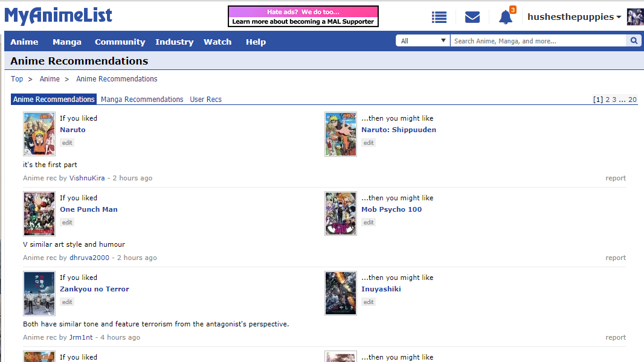Viewport: 644px width, 362px height.
Task: Go to page 20 of recommendations
Action: [633, 100]
